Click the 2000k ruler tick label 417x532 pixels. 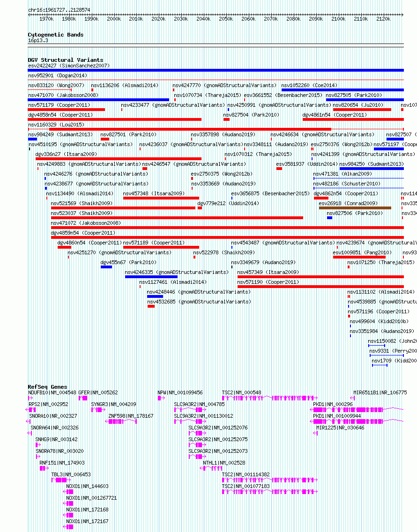point(114,19)
